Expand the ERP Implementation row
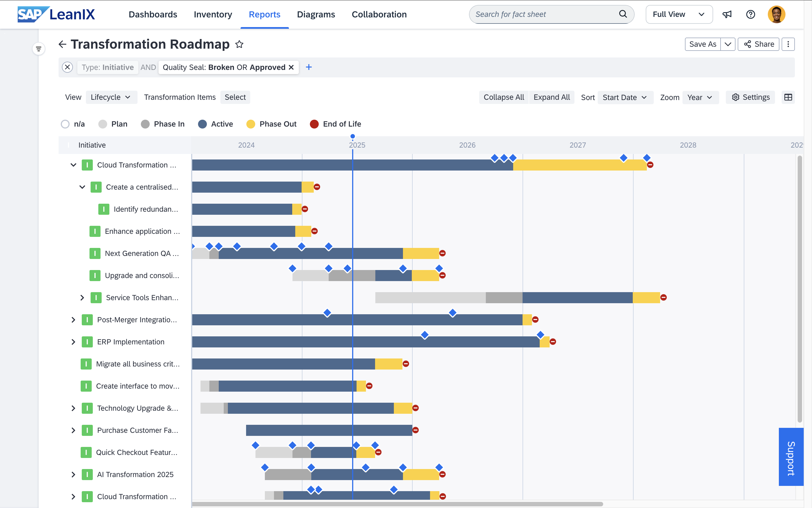Image resolution: width=812 pixels, height=508 pixels. pyautogui.click(x=73, y=342)
